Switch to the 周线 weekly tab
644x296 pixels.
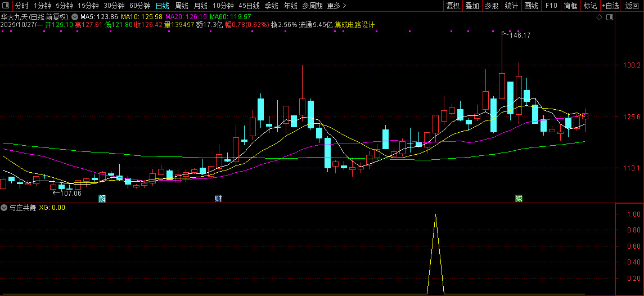(x=181, y=6)
